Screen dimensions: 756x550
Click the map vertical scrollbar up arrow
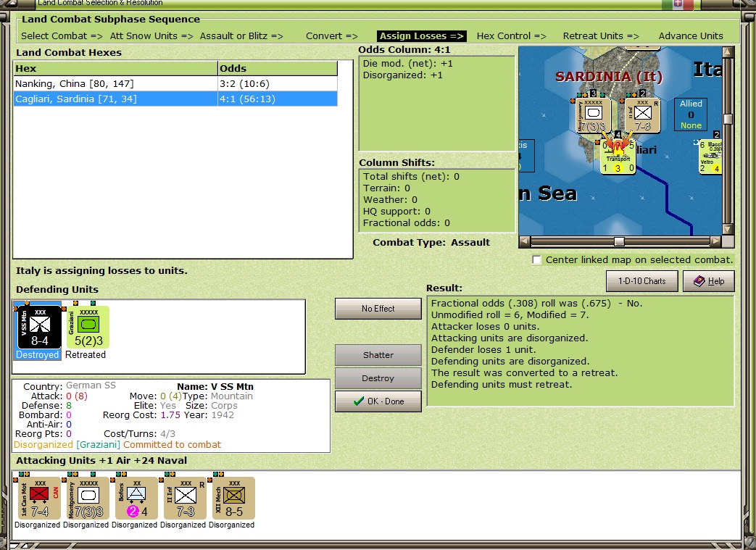[728, 52]
